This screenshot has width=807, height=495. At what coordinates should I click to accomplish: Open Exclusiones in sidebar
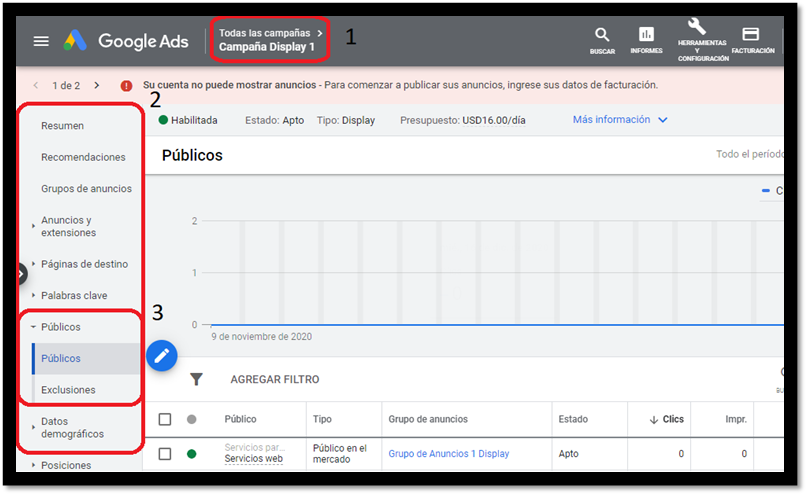tap(68, 390)
